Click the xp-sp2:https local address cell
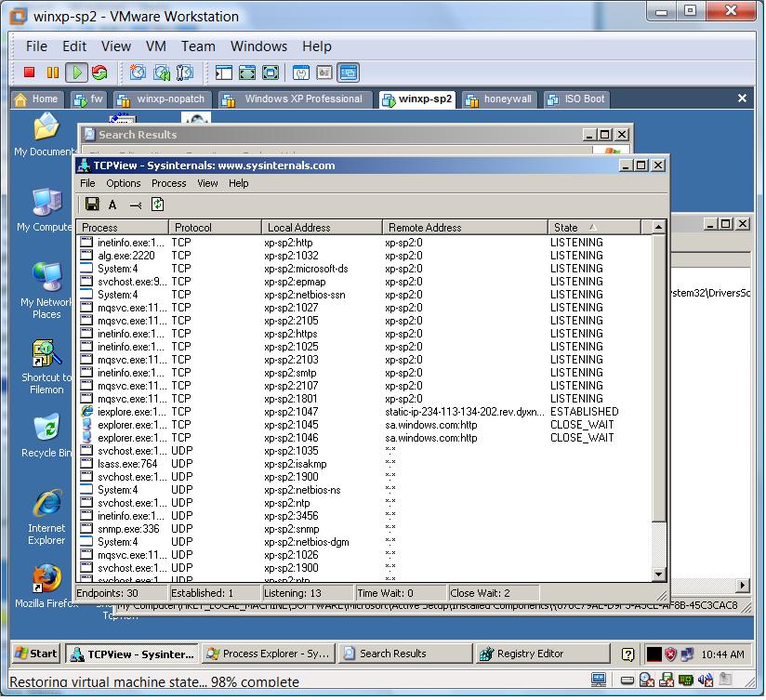The height and width of the screenshot is (700, 766). (291, 334)
